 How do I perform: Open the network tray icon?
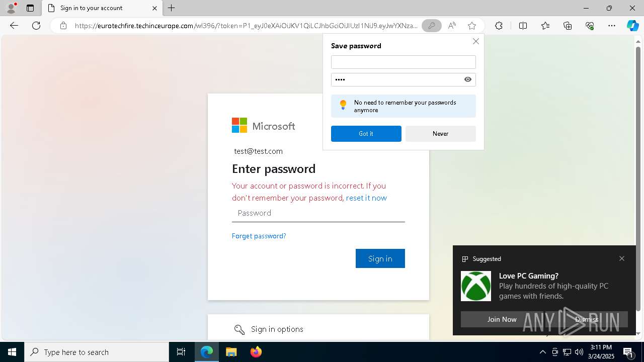(x=567, y=352)
